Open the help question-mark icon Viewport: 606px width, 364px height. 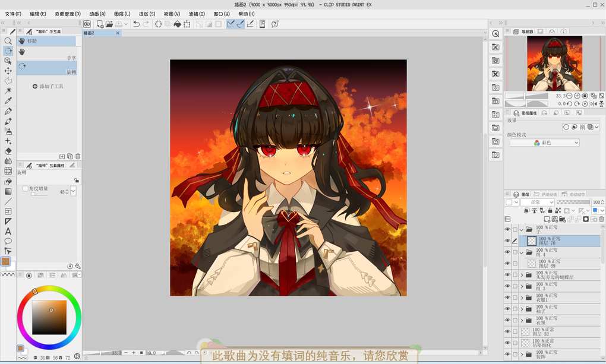(x=275, y=24)
